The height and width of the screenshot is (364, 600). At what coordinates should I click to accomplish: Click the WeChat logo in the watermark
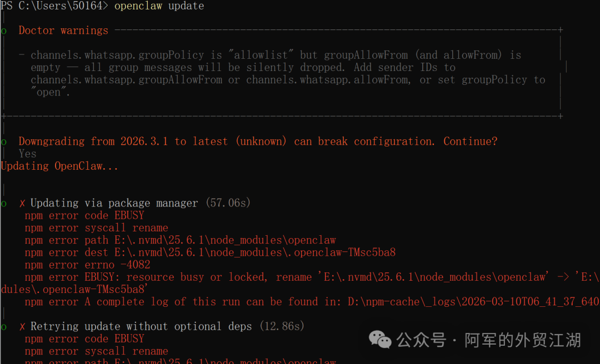click(381, 339)
